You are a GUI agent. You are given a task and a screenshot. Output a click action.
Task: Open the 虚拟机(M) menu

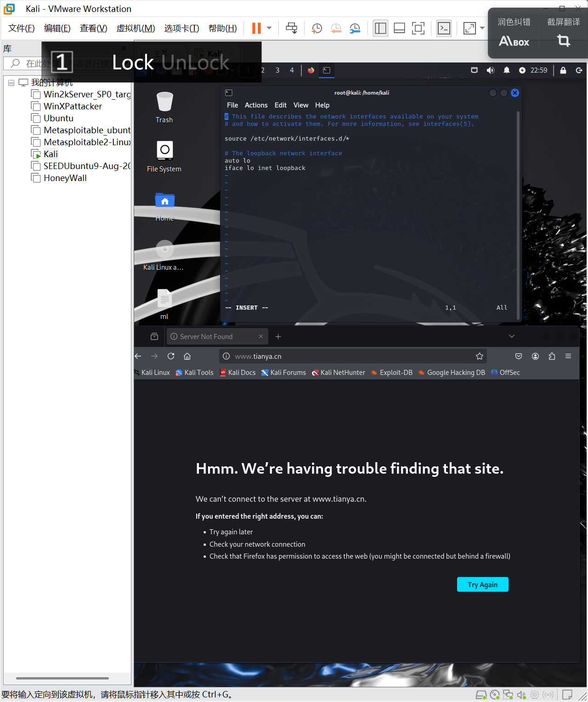click(136, 28)
